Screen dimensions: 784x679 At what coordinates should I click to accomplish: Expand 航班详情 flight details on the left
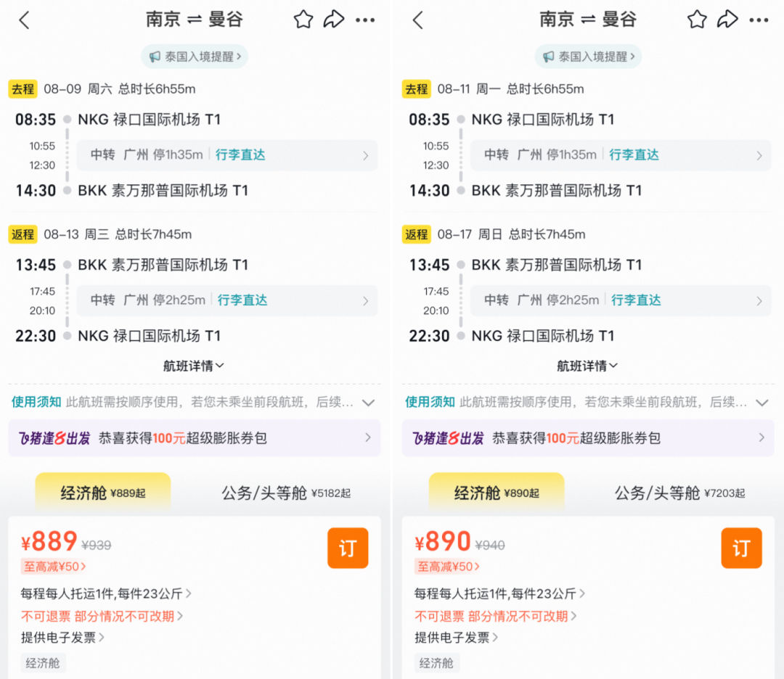193,366
